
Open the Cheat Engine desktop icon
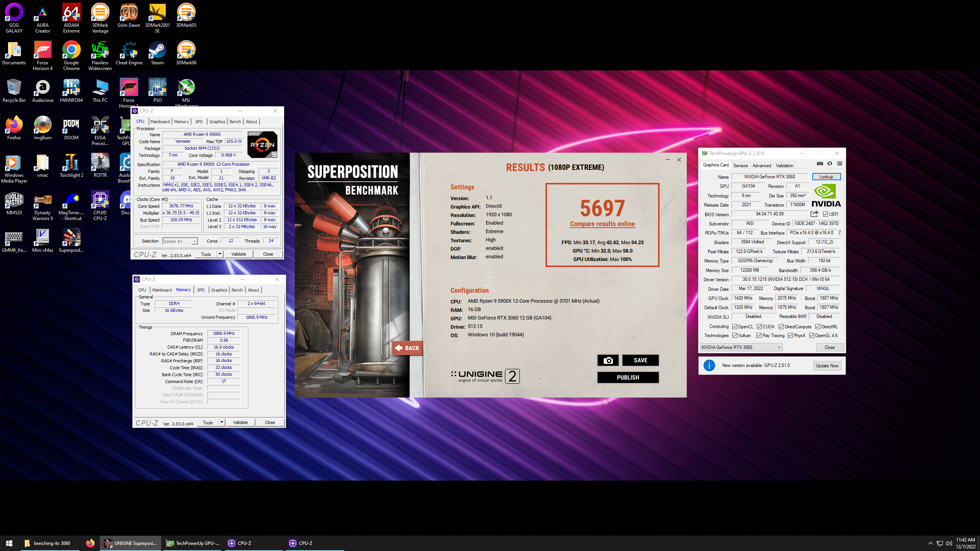coord(129,53)
